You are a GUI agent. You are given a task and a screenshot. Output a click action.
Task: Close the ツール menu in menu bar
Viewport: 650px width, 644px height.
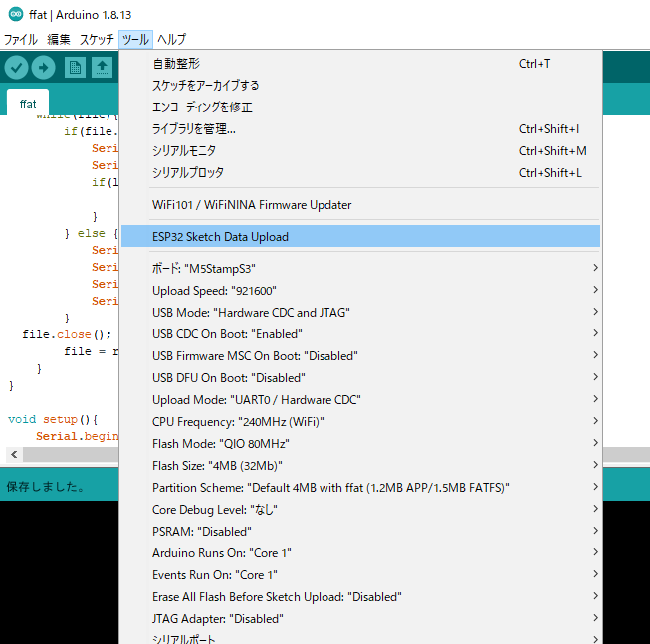(135, 40)
